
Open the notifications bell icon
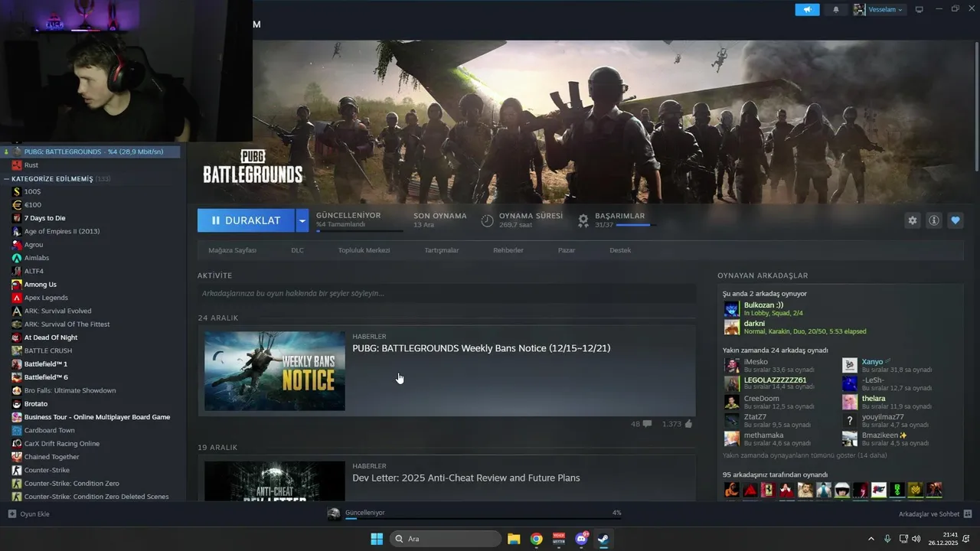pyautogui.click(x=835, y=10)
